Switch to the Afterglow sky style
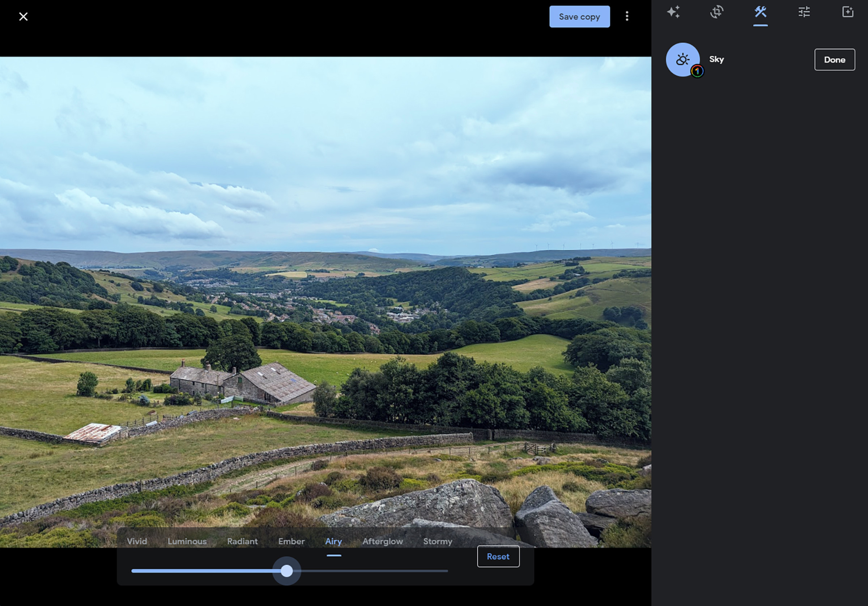 coord(383,541)
